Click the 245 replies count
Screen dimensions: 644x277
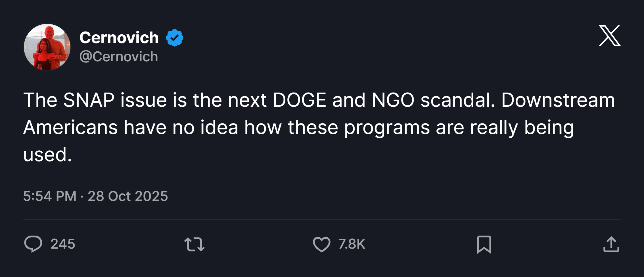pos(63,244)
